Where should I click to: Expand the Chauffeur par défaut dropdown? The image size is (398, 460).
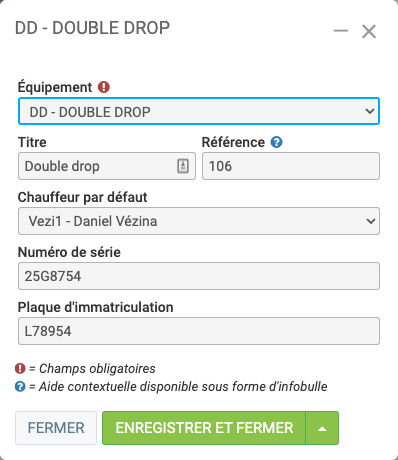199,221
